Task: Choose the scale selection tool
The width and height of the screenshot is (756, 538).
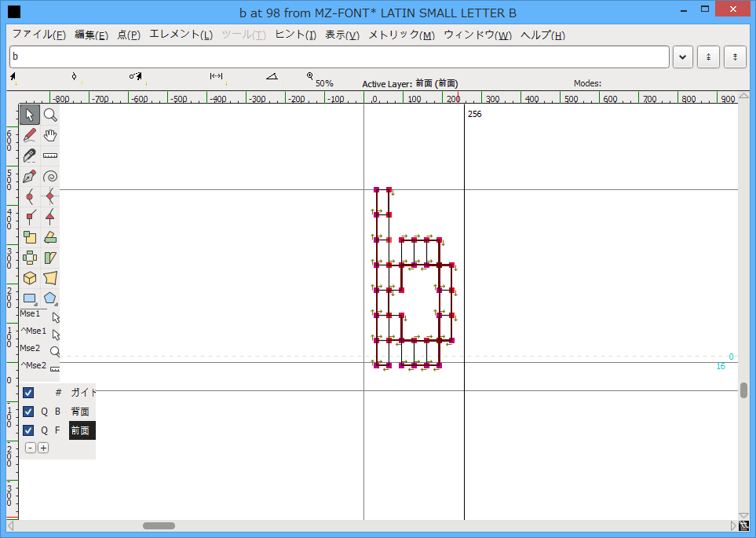Action: (x=29, y=237)
